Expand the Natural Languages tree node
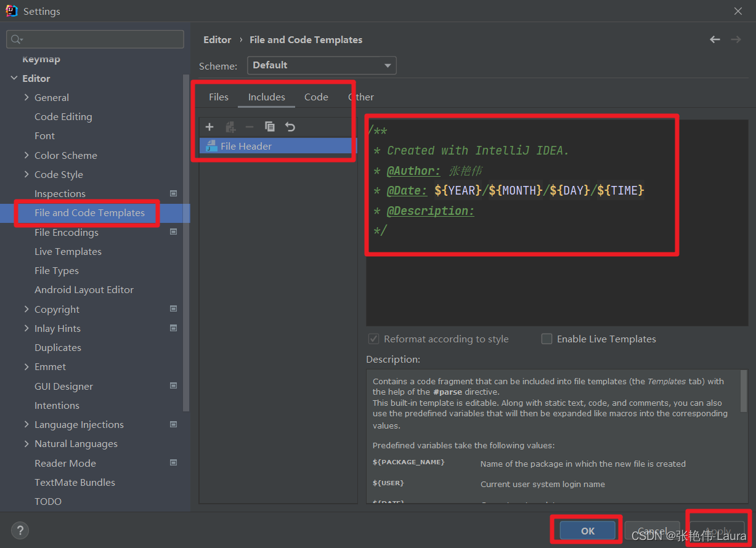Image resolution: width=756 pixels, height=548 pixels. (x=26, y=443)
